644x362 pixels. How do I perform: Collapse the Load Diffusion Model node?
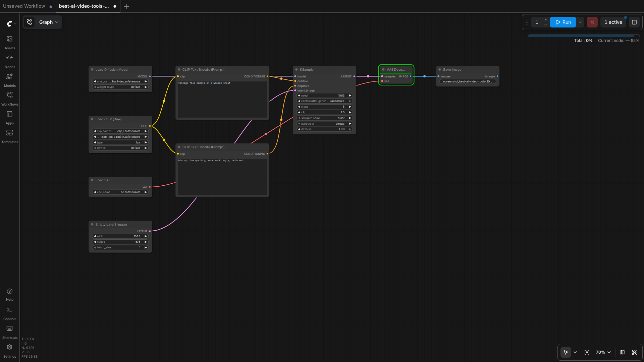click(x=92, y=70)
